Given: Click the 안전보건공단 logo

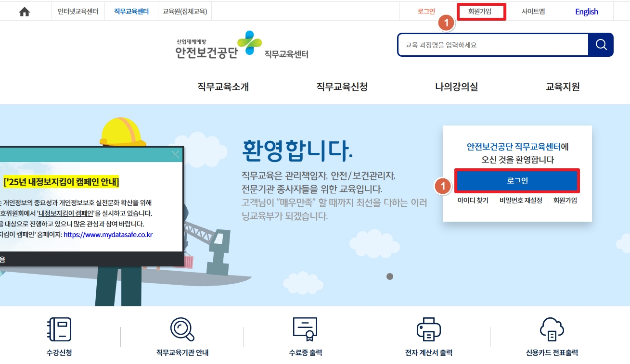Looking at the screenshot, I should 242,45.
